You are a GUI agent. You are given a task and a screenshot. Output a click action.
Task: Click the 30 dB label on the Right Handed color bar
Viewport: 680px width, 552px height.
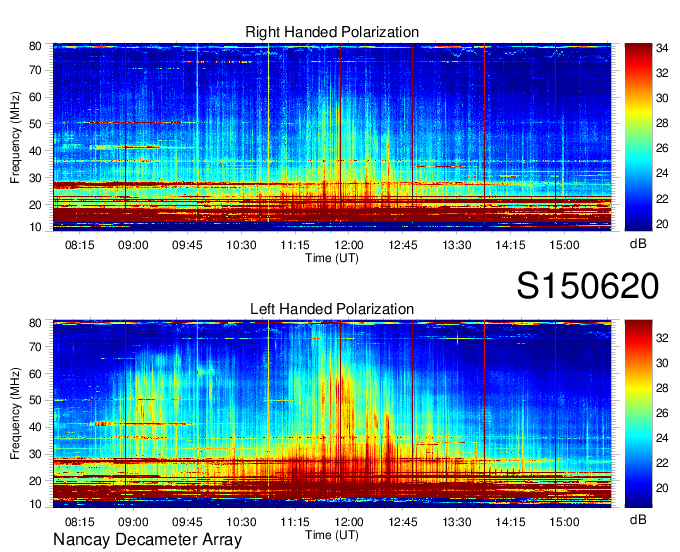coord(662,98)
